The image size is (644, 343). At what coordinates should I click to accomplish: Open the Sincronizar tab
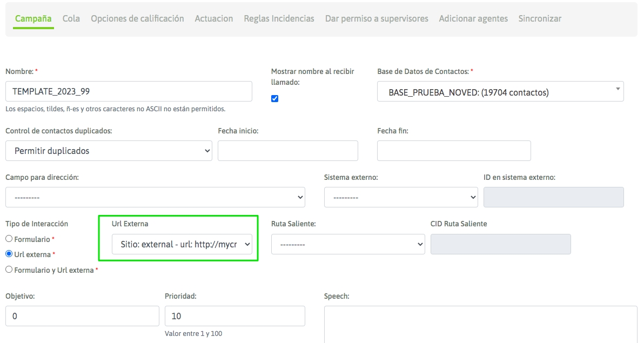(540, 19)
